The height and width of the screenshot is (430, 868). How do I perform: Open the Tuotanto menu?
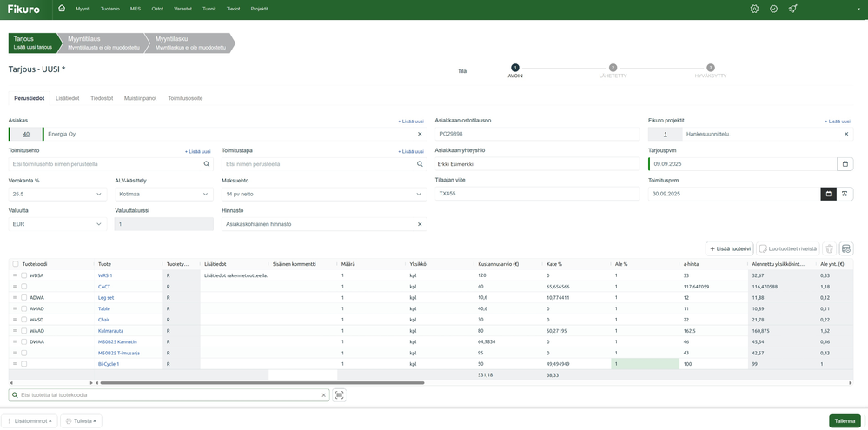(109, 9)
